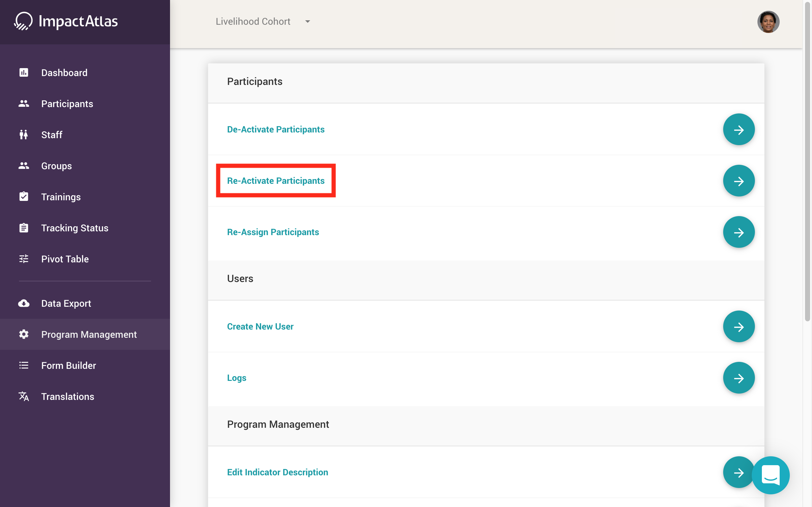The height and width of the screenshot is (507, 812).
Task: Open the Participants sidebar menu item
Action: pyautogui.click(x=67, y=104)
